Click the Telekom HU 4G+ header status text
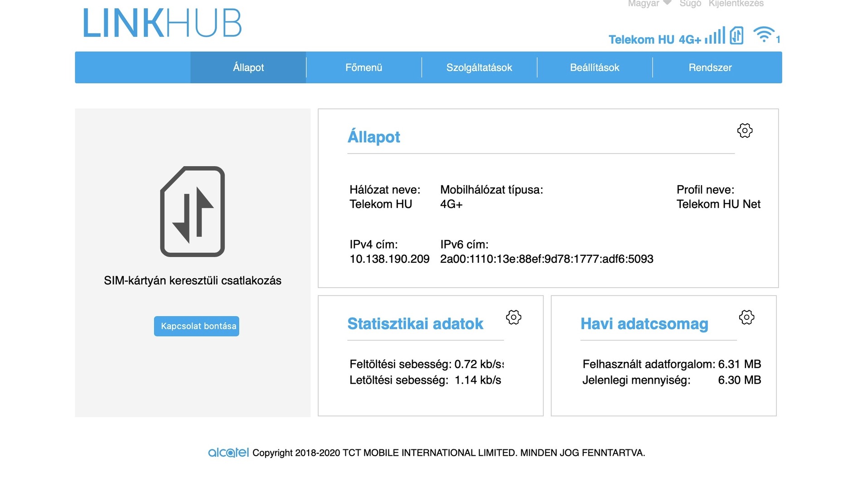Image resolution: width=868 pixels, height=496 pixels. 655,40
